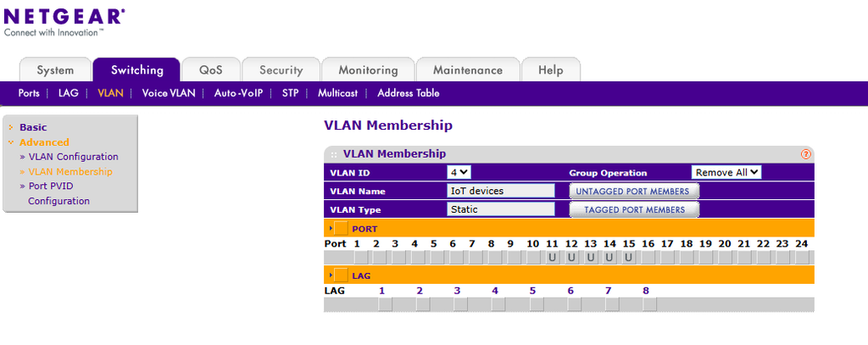Toggle membership box for port 24
Image resolution: width=868 pixels, height=345 pixels.
pyautogui.click(x=801, y=257)
